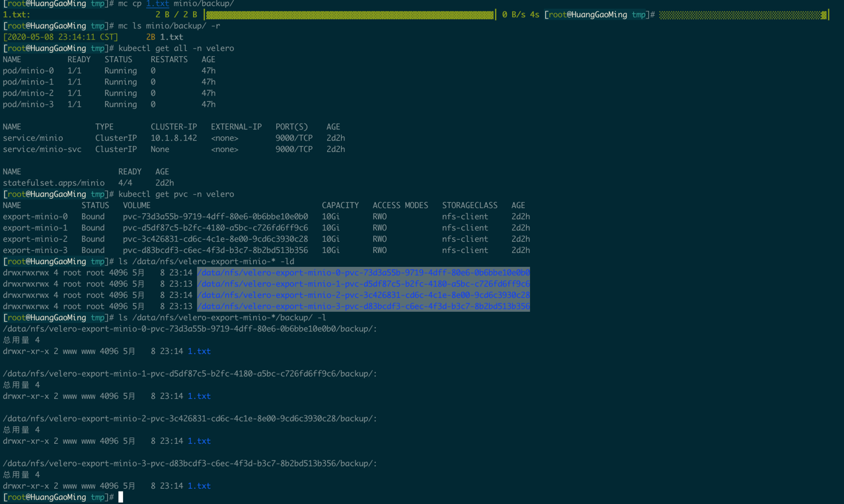Click blue 1.txt under minio-2 backup listing
The height and width of the screenshot is (504, 844).
pyautogui.click(x=199, y=441)
